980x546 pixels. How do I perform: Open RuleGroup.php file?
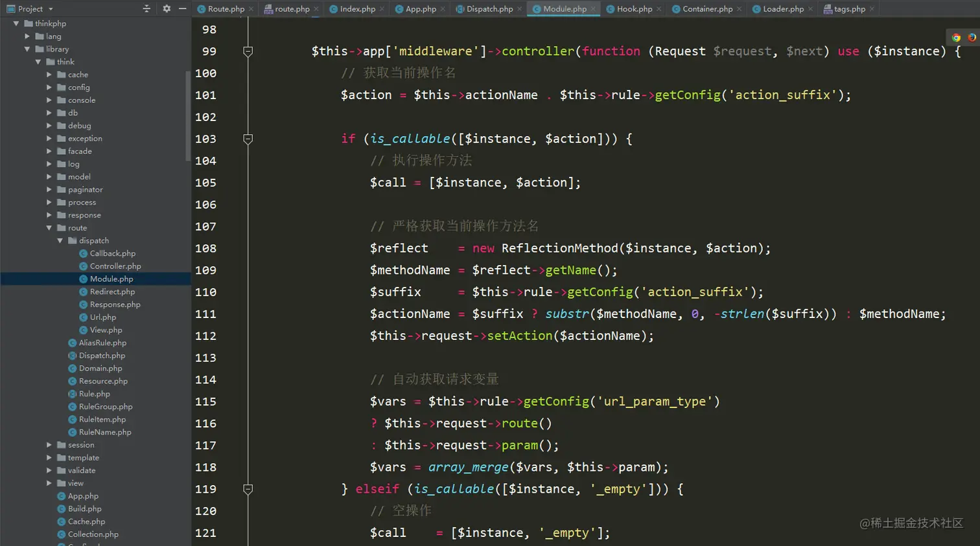point(105,407)
